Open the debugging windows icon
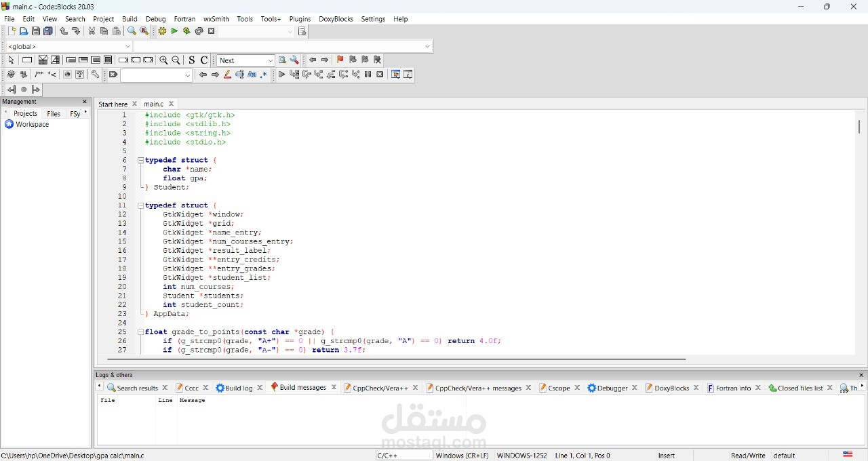 click(x=396, y=75)
